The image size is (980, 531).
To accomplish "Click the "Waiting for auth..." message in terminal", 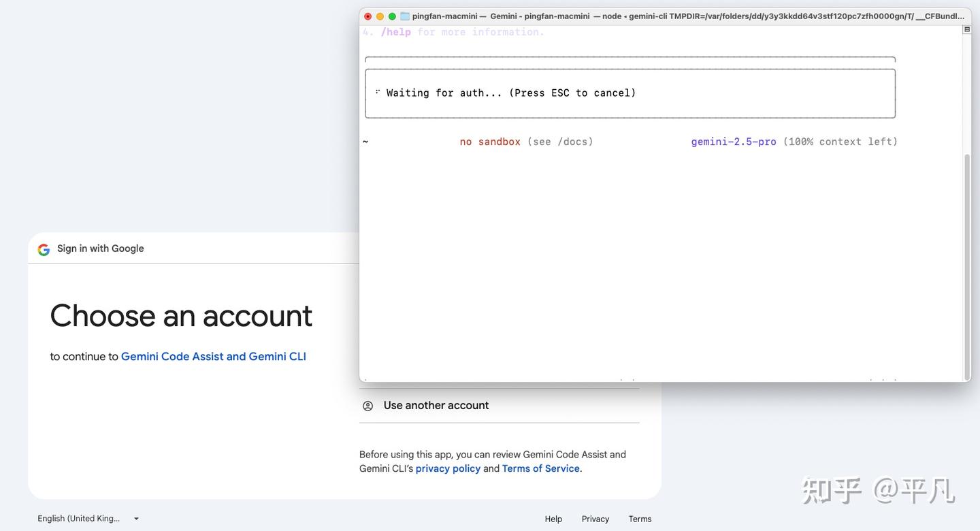I will [511, 93].
